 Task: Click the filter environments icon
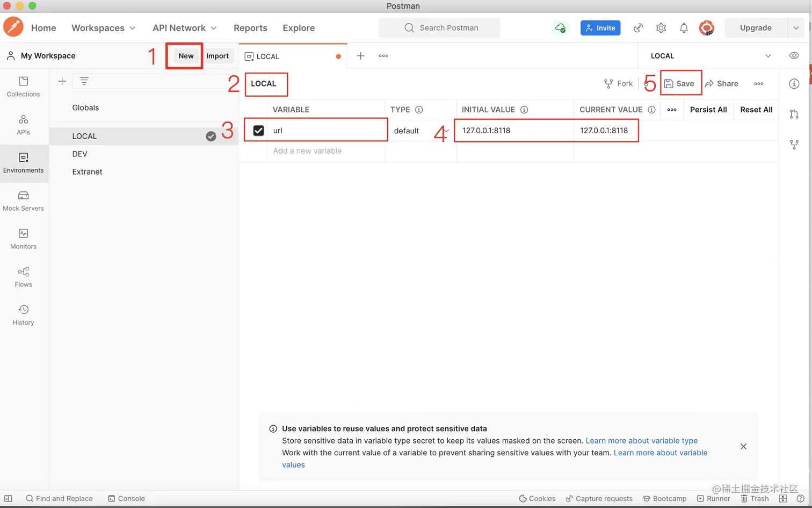tap(84, 81)
